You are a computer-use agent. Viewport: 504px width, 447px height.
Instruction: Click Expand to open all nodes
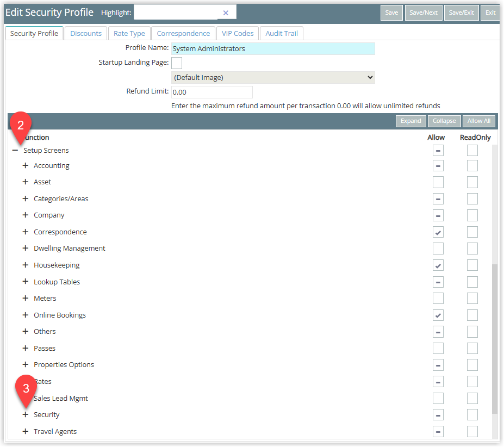[411, 121]
